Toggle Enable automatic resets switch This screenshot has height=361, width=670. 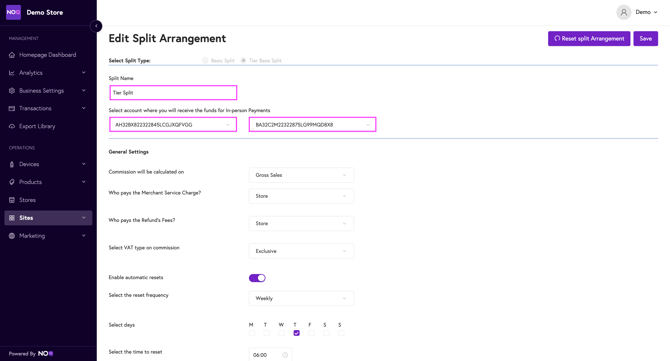(257, 278)
